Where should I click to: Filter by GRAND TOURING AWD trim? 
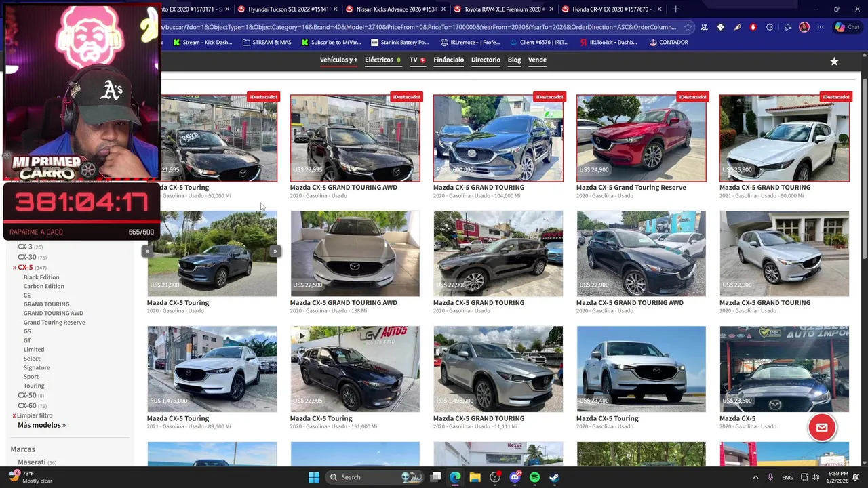click(53, 313)
